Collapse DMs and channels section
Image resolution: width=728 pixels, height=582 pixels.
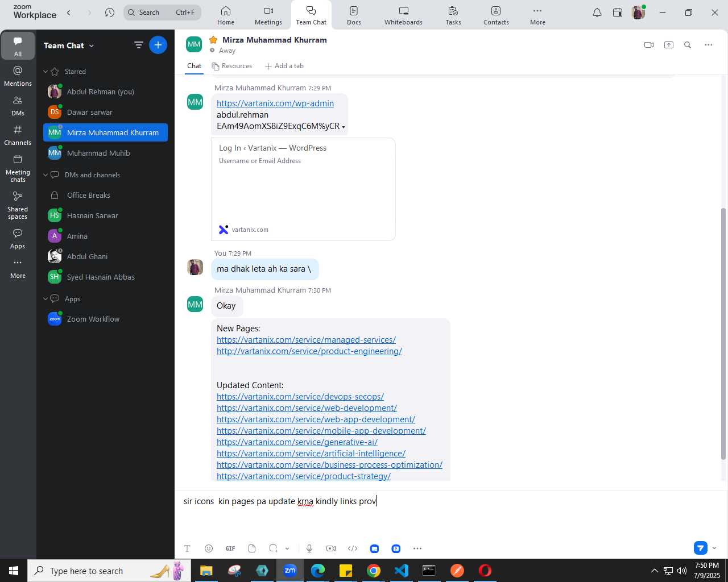point(45,175)
